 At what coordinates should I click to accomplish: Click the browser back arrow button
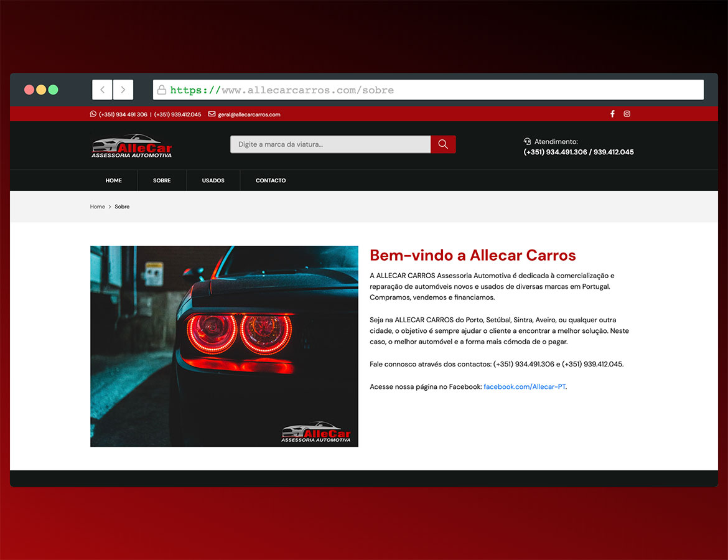pos(102,90)
